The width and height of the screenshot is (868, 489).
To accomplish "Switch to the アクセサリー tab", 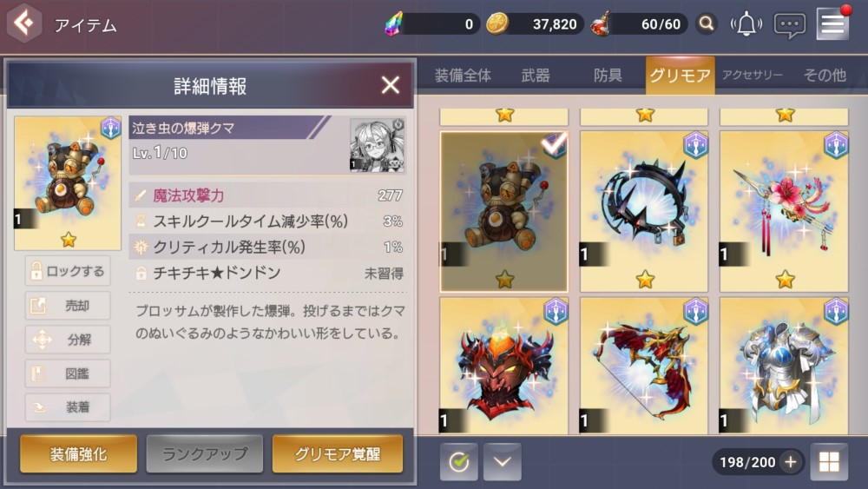I will tap(753, 76).
